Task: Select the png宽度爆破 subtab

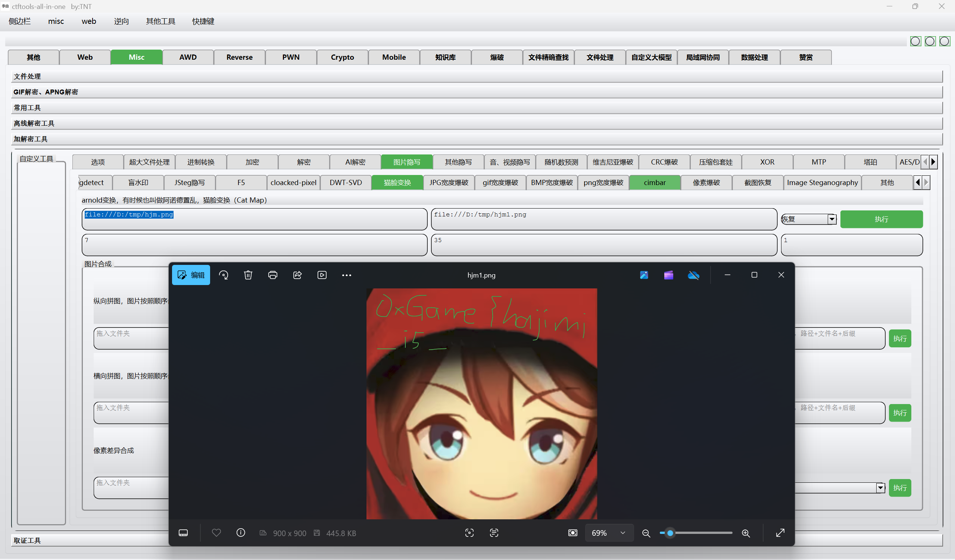Action: click(603, 183)
